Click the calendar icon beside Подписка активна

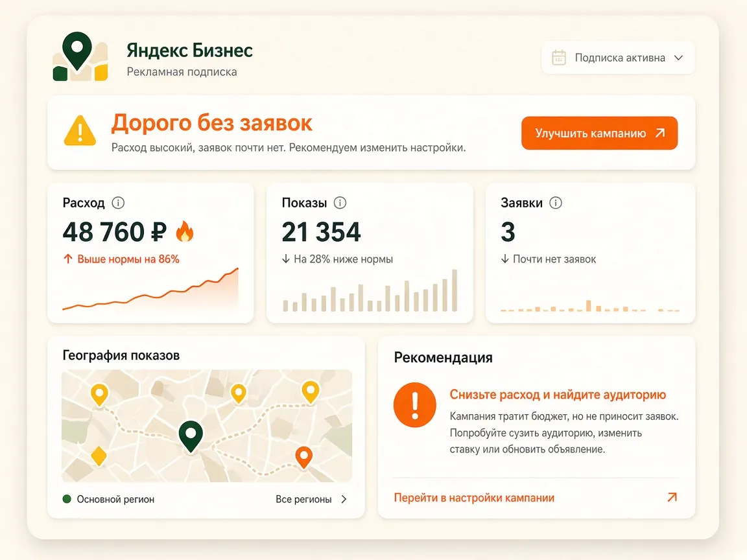(x=558, y=58)
